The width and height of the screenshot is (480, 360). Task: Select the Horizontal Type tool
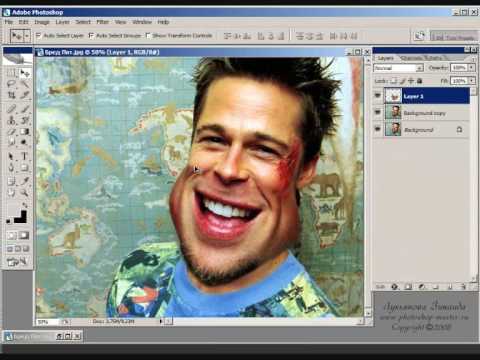click(24, 156)
